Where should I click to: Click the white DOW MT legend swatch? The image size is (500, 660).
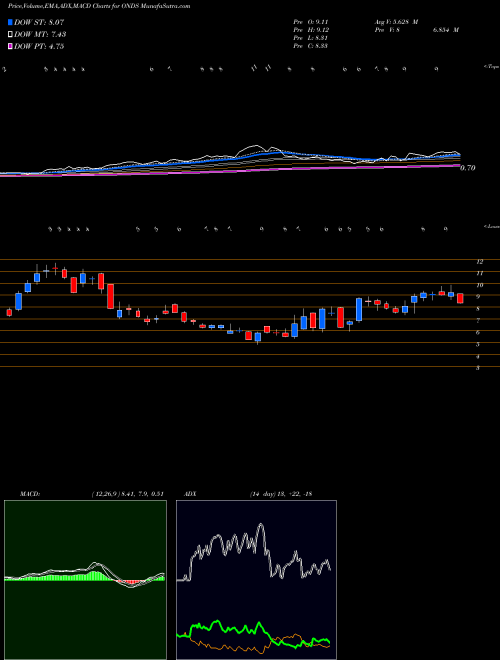pyautogui.click(x=10, y=35)
